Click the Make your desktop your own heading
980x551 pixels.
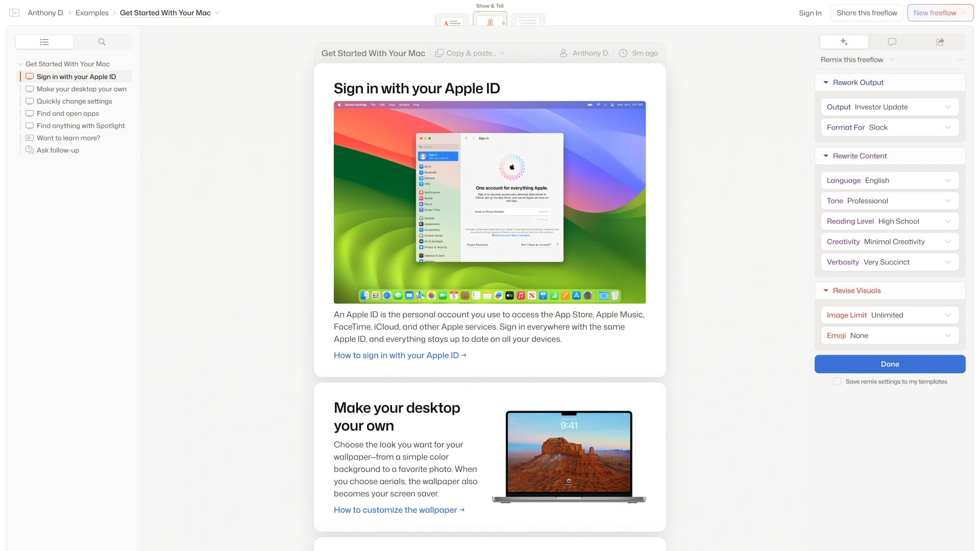pyautogui.click(x=397, y=417)
